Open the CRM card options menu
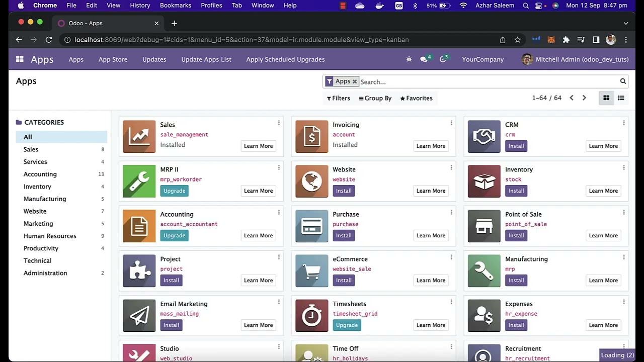The image size is (644, 362). 624,123
